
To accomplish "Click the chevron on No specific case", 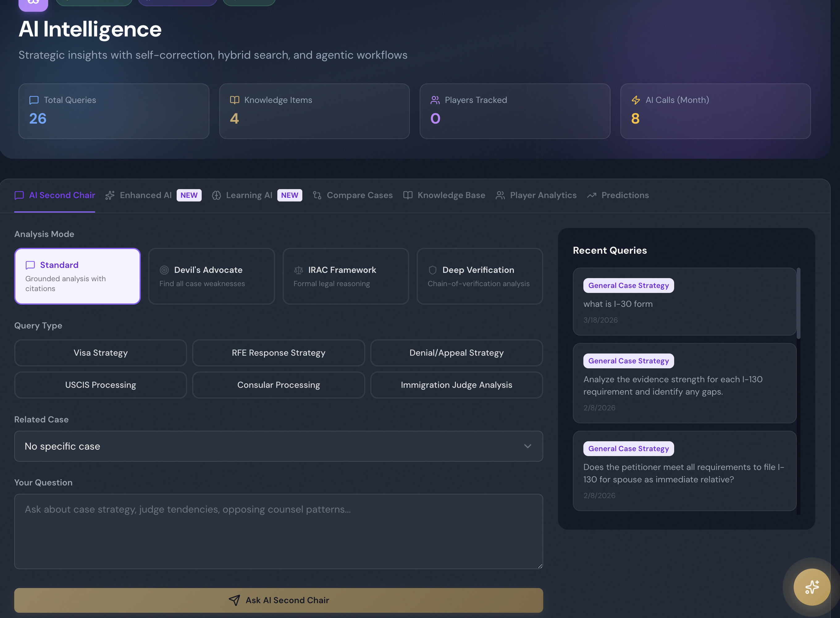I will [x=527, y=446].
